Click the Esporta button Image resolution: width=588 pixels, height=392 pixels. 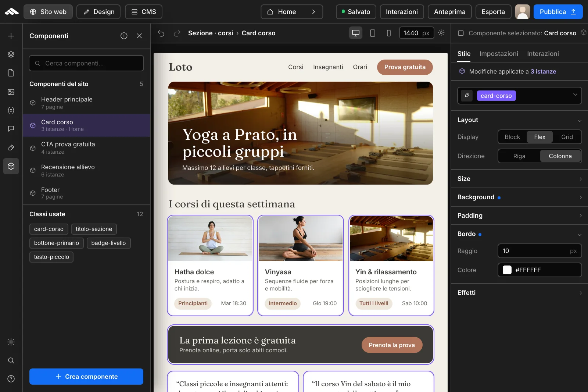coord(493,12)
